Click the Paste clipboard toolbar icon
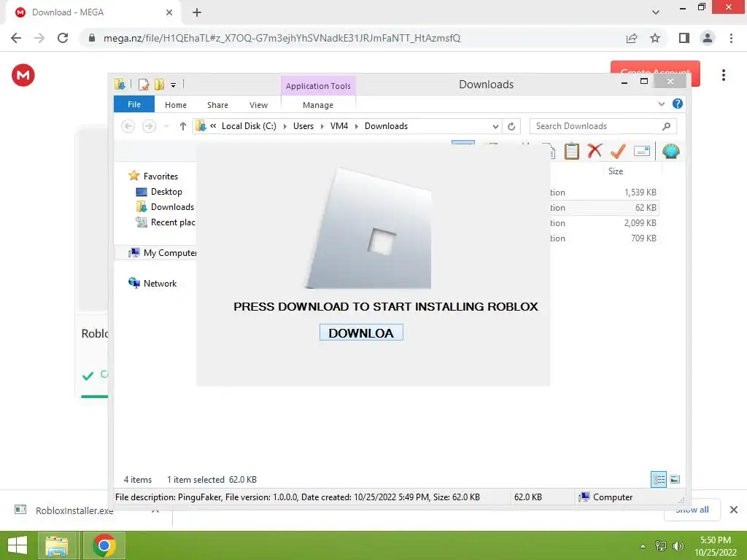 pyautogui.click(x=571, y=151)
